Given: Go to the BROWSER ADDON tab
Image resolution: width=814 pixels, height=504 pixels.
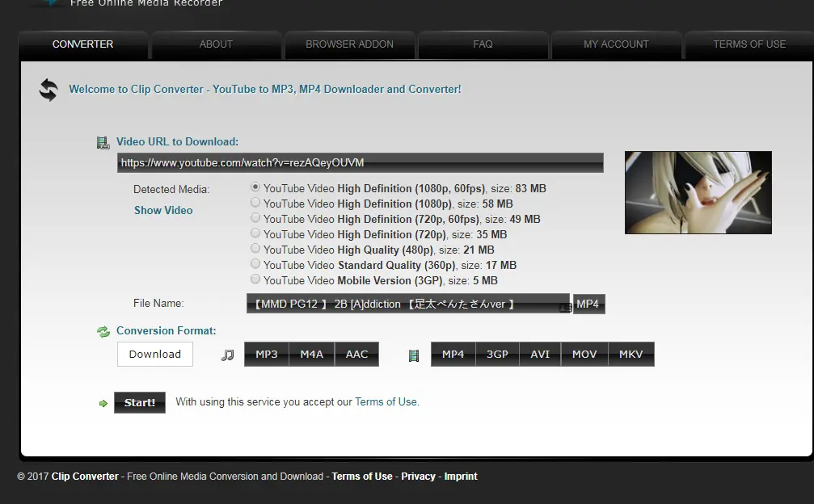Looking at the screenshot, I should pos(349,44).
